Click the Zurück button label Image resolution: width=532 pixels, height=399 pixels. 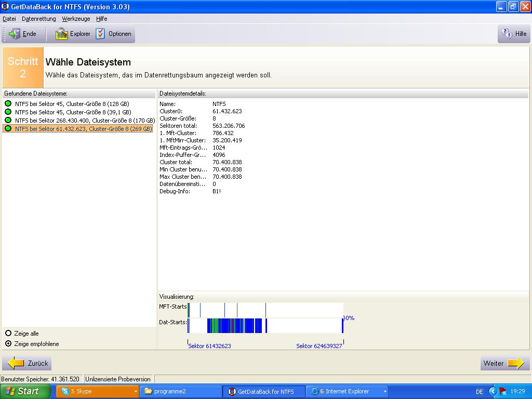pyautogui.click(x=37, y=363)
